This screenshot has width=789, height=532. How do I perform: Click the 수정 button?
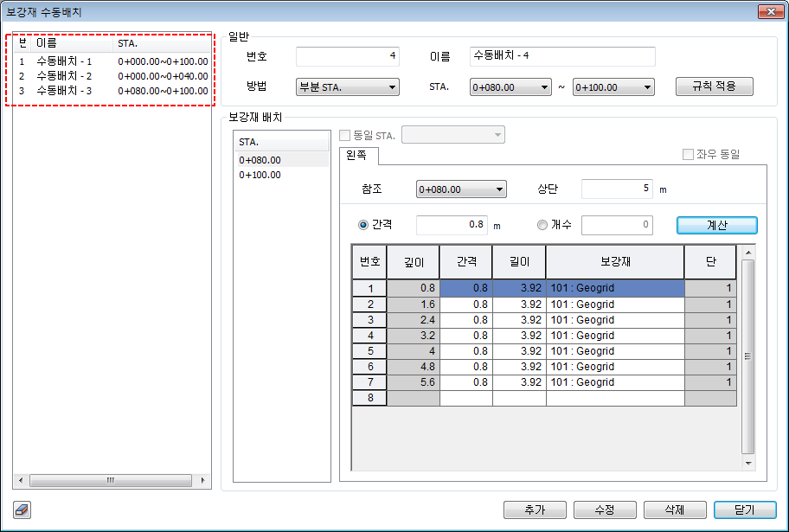point(605,510)
